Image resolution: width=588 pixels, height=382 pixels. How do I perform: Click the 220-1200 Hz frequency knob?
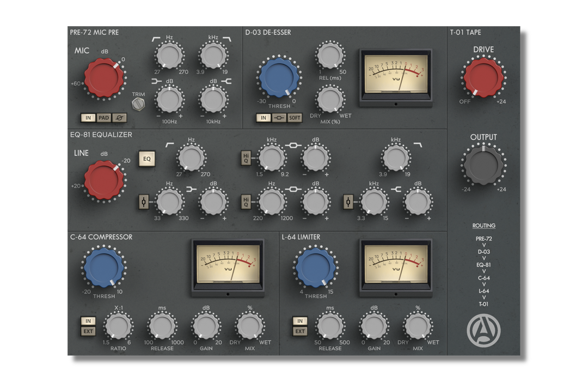click(272, 202)
